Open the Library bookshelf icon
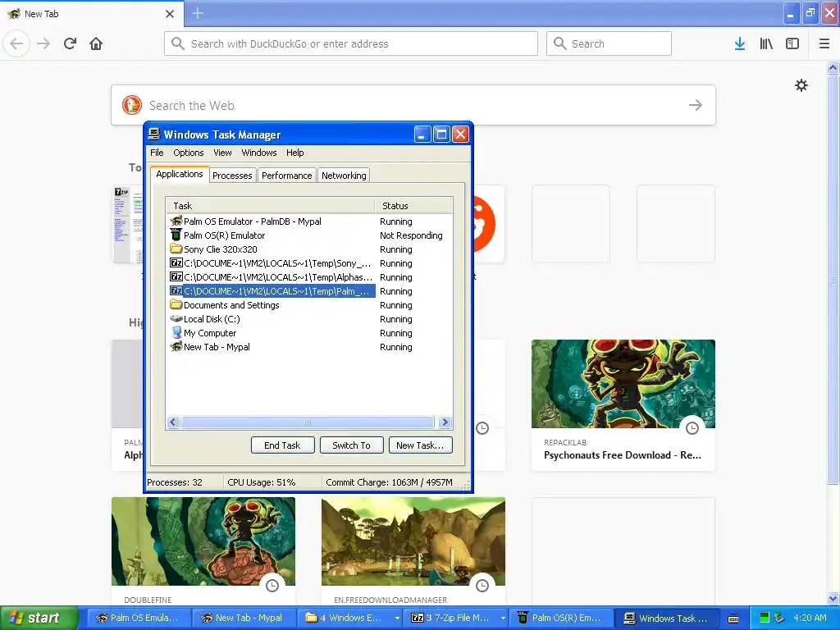The height and width of the screenshot is (630, 840). (766, 43)
